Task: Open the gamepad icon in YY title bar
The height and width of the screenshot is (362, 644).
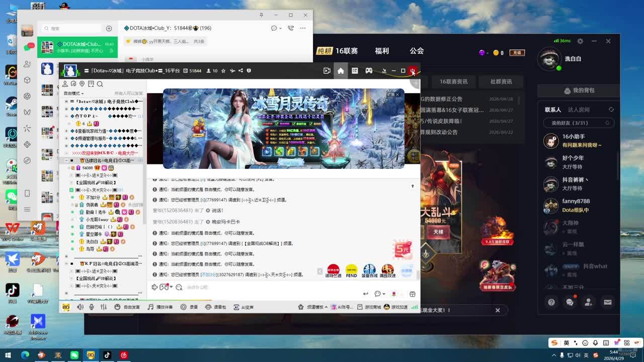Action: [x=369, y=71]
